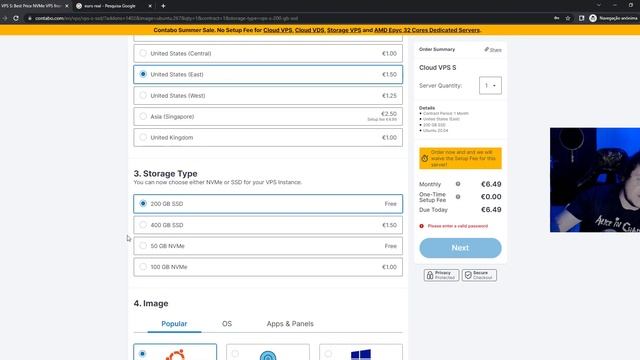Open the Cloud VDS link in banner
This screenshot has width=640, height=360.
point(309,30)
